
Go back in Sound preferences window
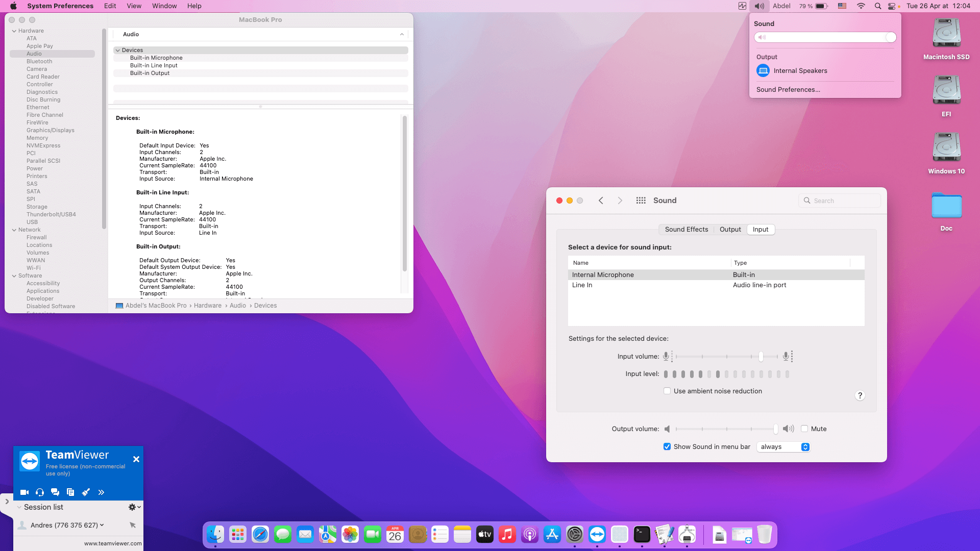pyautogui.click(x=601, y=201)
